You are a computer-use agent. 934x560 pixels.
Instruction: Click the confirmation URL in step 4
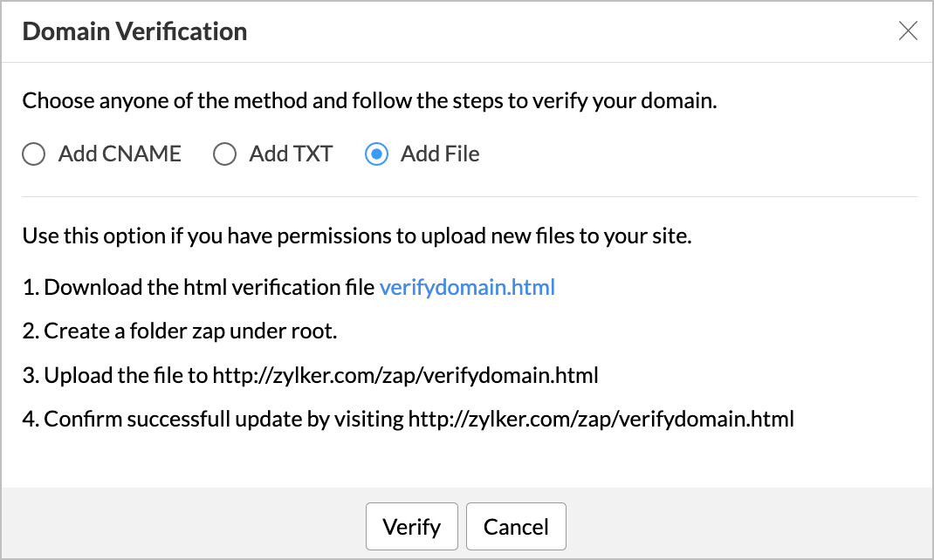[601, 420]
